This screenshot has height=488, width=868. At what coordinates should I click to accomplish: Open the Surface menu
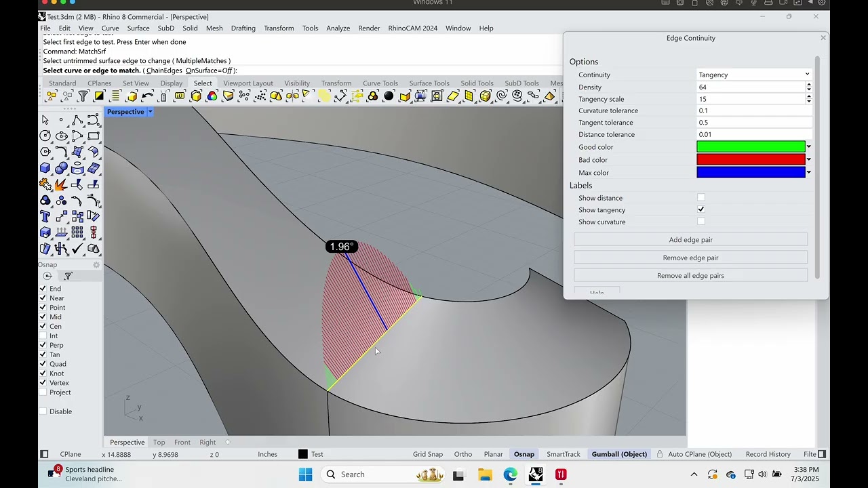pos(138,28)
